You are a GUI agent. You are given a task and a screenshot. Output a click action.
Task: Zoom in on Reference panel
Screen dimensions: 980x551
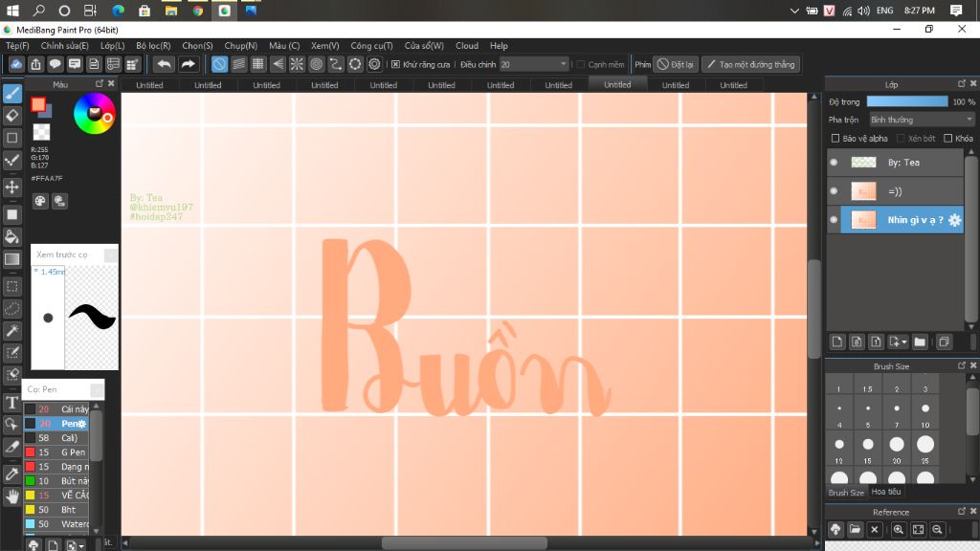click(898, 530)
